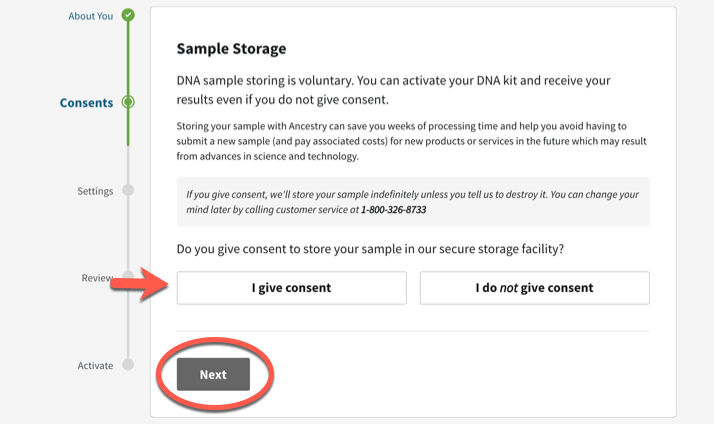Click the Consents step circle indicator
The height and width of the screenshot is (424, 714).
click(x=128, y=102)
